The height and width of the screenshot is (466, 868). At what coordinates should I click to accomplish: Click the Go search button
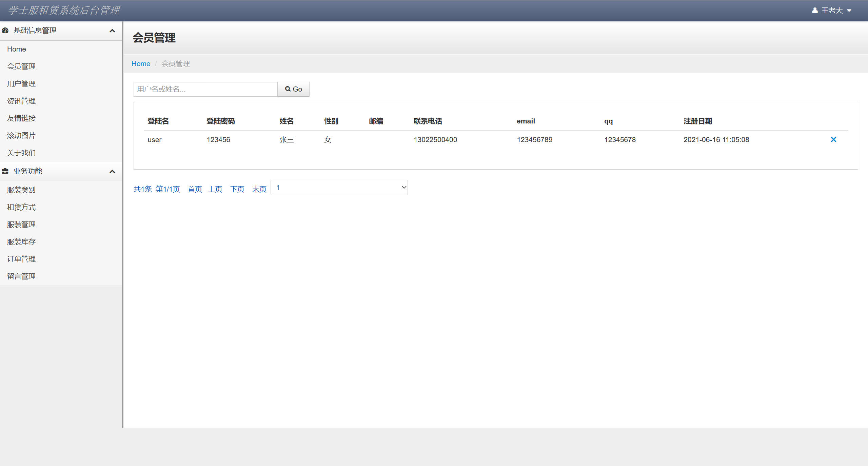tap(293, 89)
